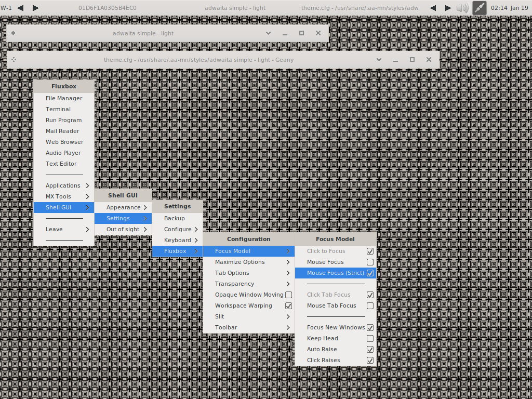Disable the Auto Raise checkbox
The image size is (532, 399).
pyautogui.click(x=370, y=350)
